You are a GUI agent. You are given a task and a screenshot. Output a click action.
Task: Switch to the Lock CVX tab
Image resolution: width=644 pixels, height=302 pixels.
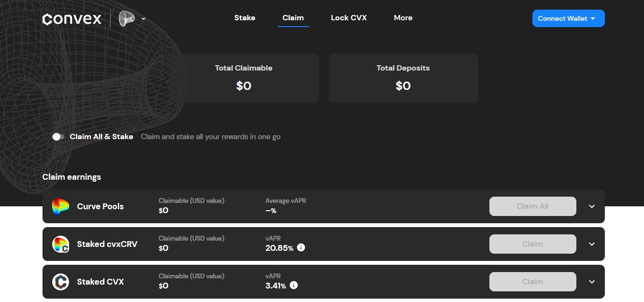[x=348, y=18]
